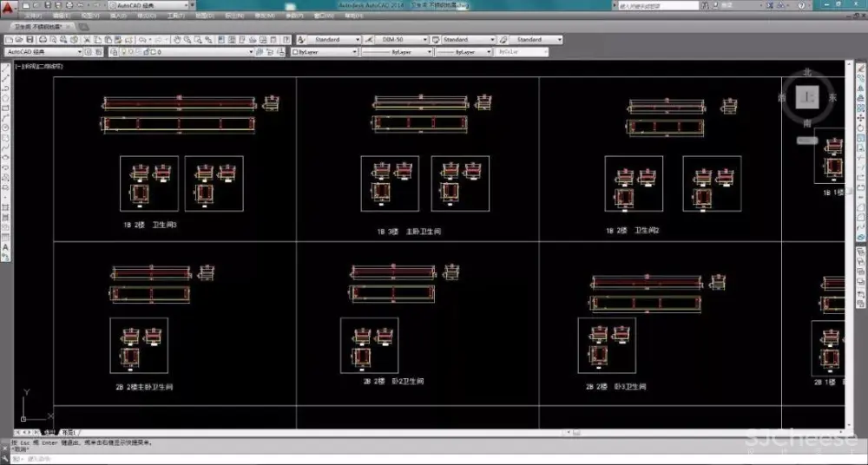
Task: Click Save in the Standard toolbar
Action: pos(30,40)
